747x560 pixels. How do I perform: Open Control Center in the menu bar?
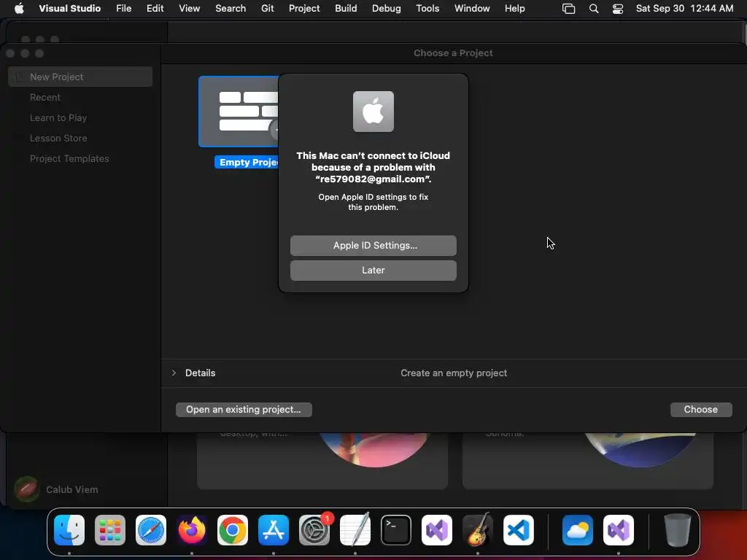tap(618, 8)
